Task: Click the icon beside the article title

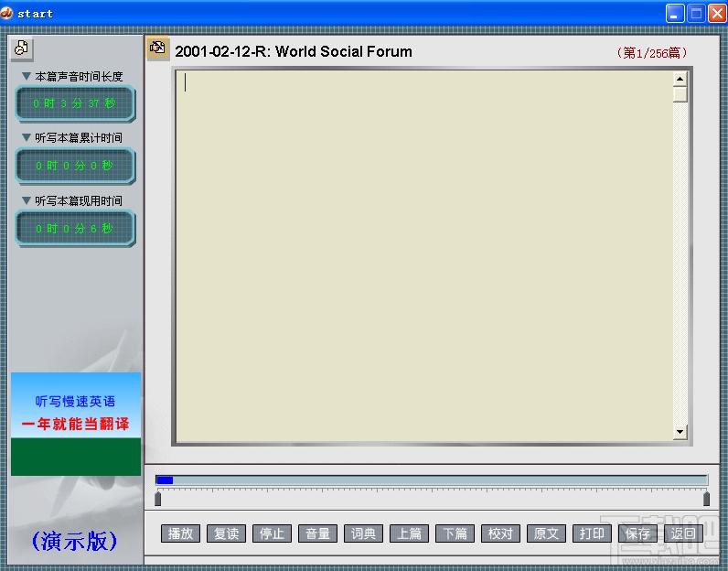Action: (x=158, y=48)
